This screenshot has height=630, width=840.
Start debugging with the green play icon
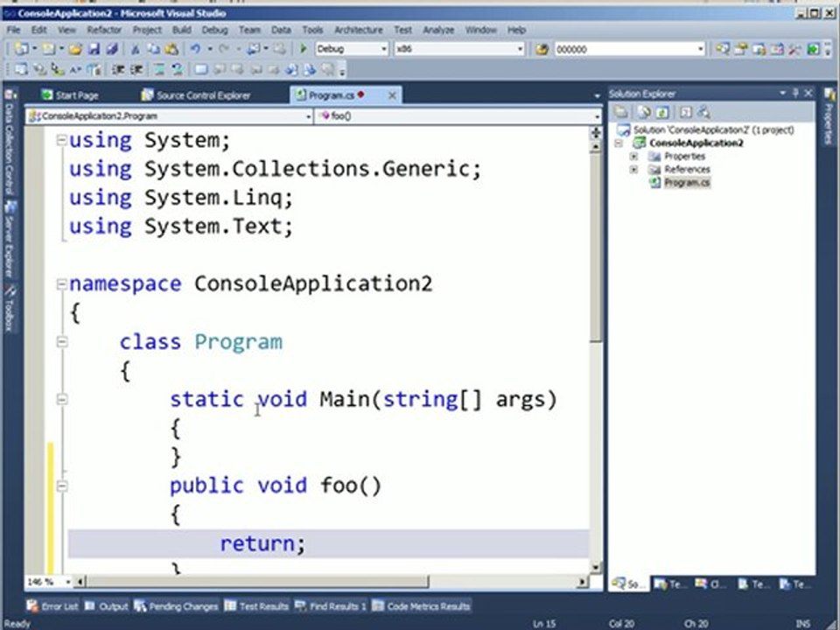coord(304,49)
